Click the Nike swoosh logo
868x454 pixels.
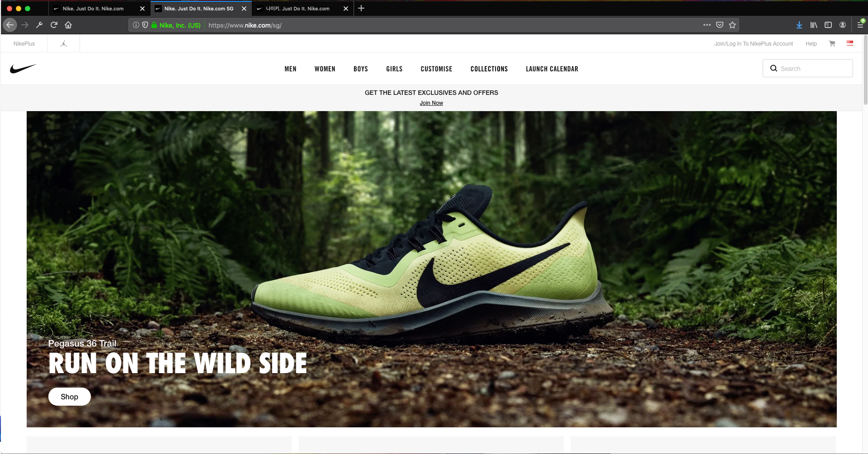(x=23, y=68)
